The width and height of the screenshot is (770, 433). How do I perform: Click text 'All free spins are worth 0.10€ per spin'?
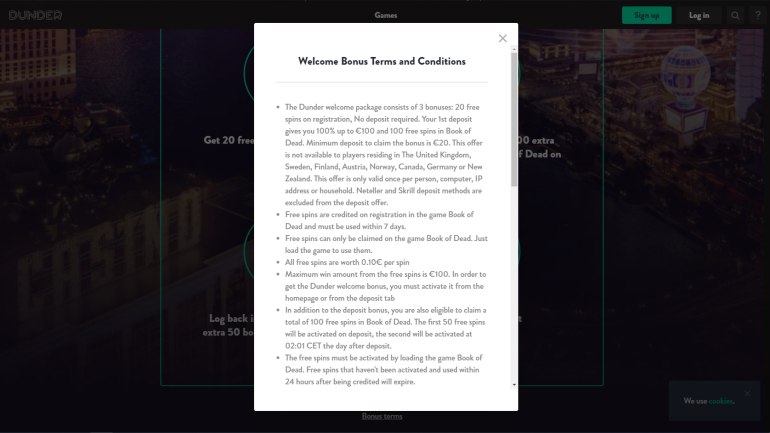pyautogui.click(x=347, y=262)
